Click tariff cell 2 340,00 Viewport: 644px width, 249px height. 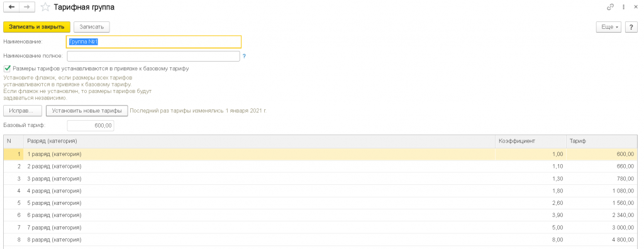pos(602,215)
